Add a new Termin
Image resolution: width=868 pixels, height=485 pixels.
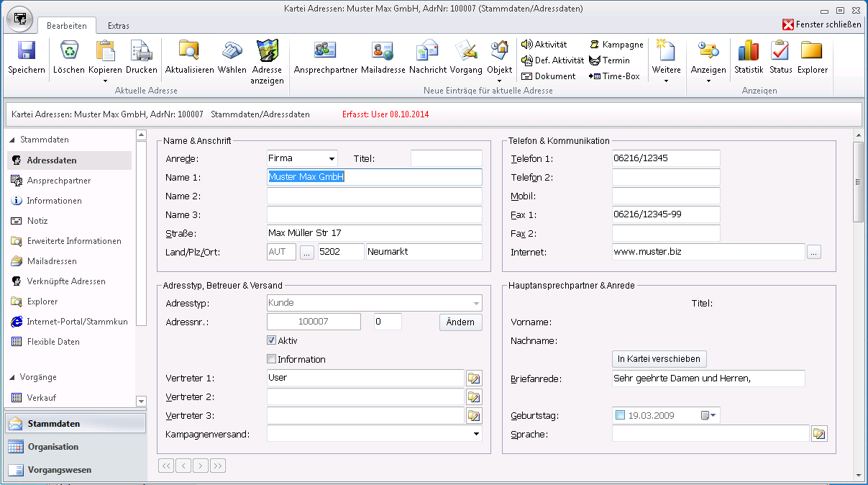[609, 60]
